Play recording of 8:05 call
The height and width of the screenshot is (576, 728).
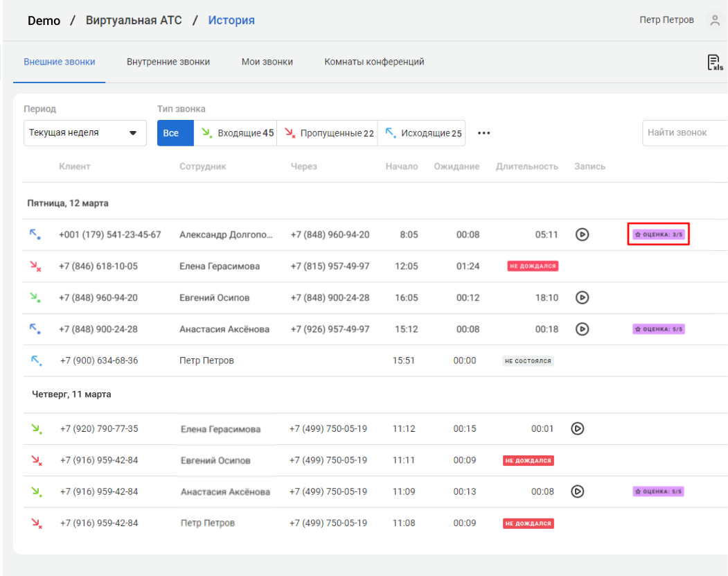click(583, 234)
